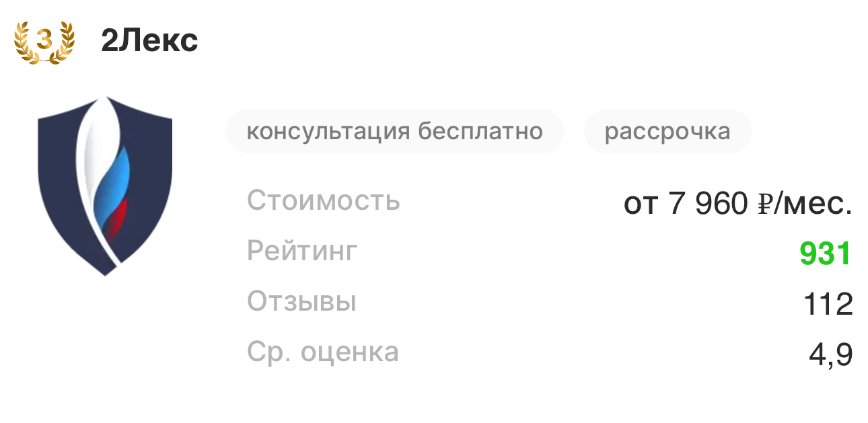Click the green rating value 931

[826, 254]
